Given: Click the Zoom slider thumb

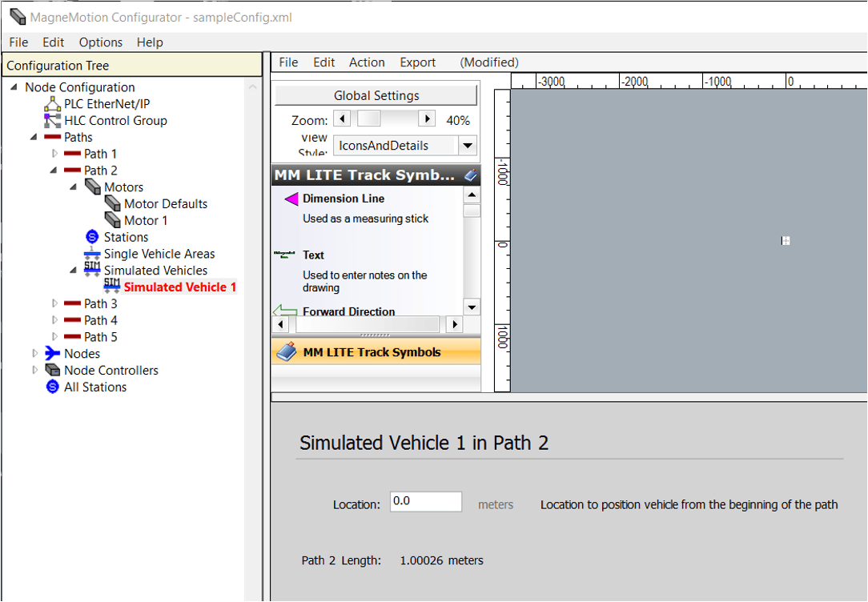Looking at the screenshot, I should pyautogui.click(x=368, y=118).
